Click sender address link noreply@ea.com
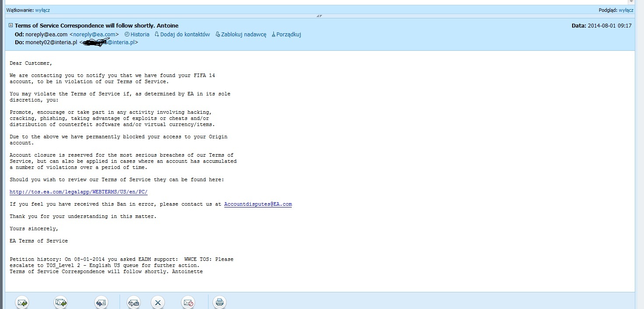The height and width of the screenshot is (309, 644). 94,35
